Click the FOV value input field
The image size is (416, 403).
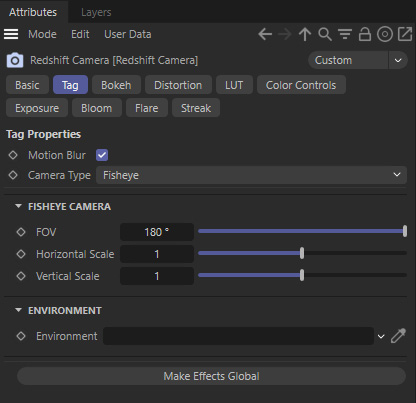point(157,232)
